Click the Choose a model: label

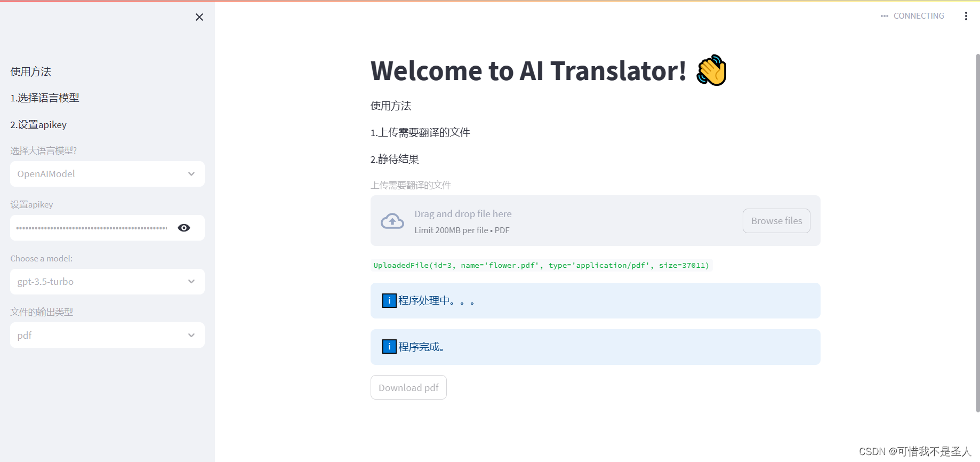42,258
